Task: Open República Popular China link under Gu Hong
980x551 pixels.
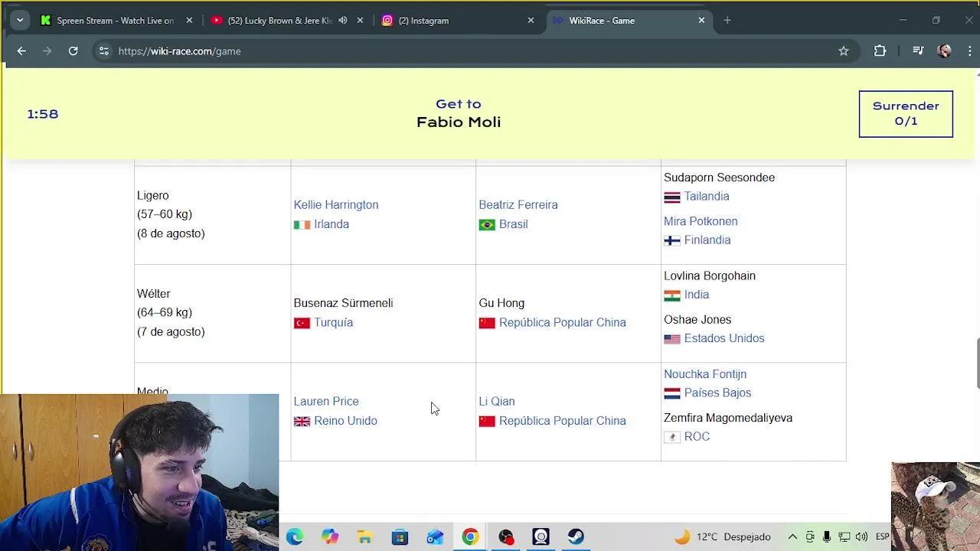Action: pos(563,323)
